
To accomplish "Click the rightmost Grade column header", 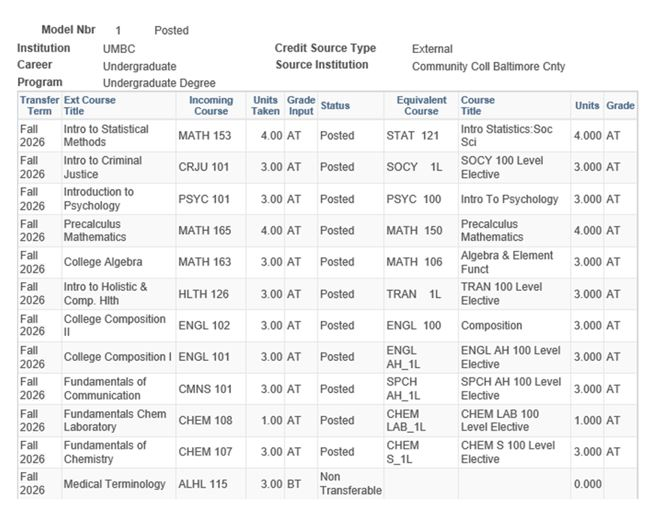I will pos(620,106).
